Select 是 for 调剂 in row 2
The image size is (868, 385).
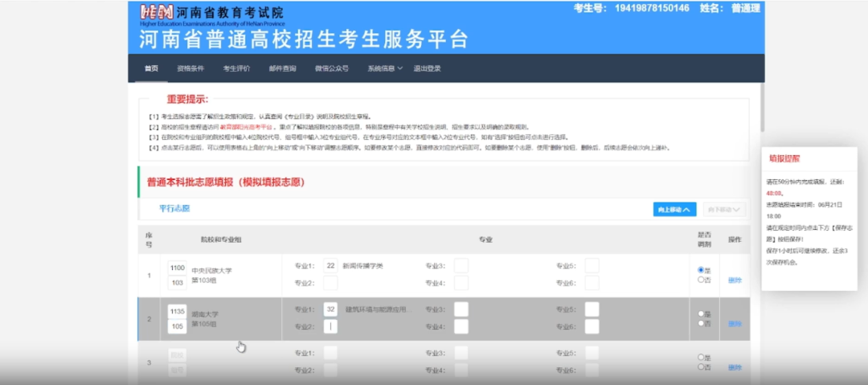701,313
